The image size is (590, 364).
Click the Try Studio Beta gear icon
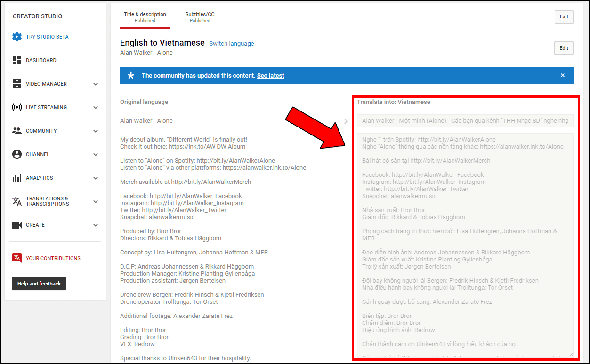[x=17, y=37]
